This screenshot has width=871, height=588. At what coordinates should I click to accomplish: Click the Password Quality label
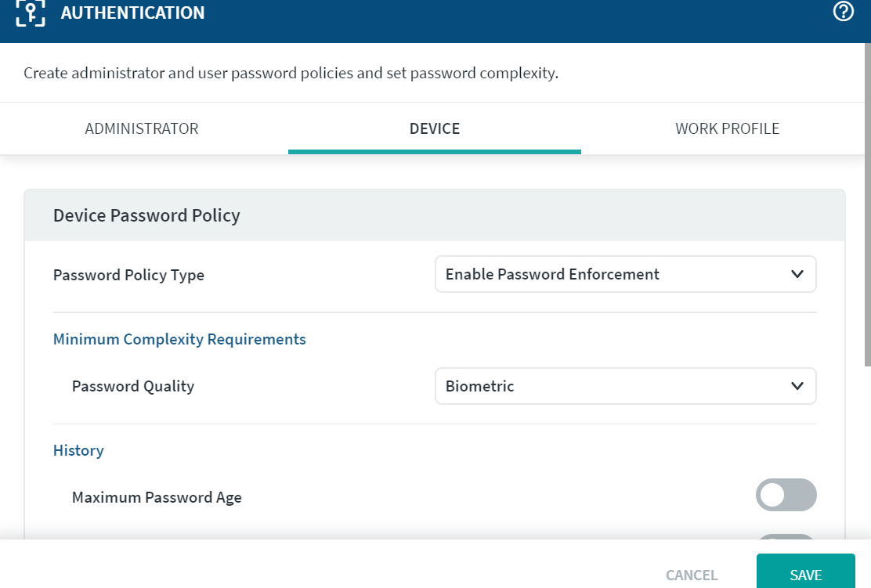(133, 386)
